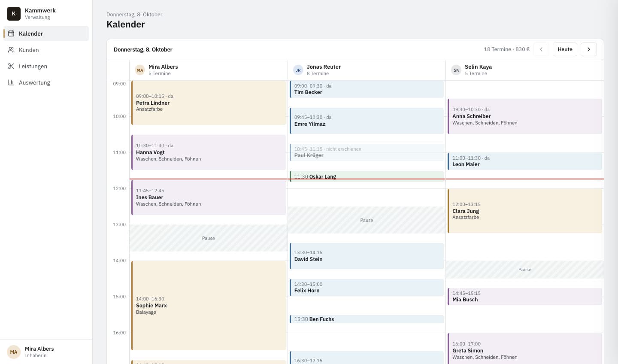Viewport: 618px width, 364px height.
Task: Open Sophie Marx Balayage appointment
Action: coord(209,305)
